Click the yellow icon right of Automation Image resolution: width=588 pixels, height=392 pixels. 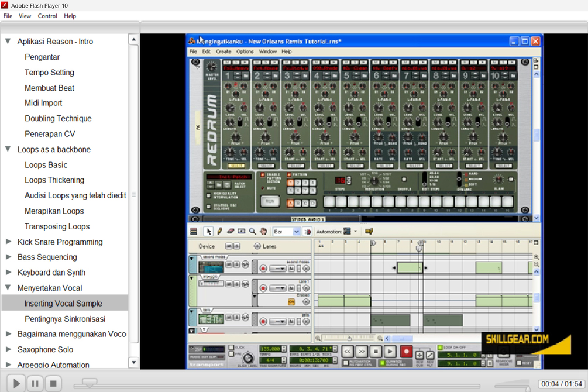point(369,232)
